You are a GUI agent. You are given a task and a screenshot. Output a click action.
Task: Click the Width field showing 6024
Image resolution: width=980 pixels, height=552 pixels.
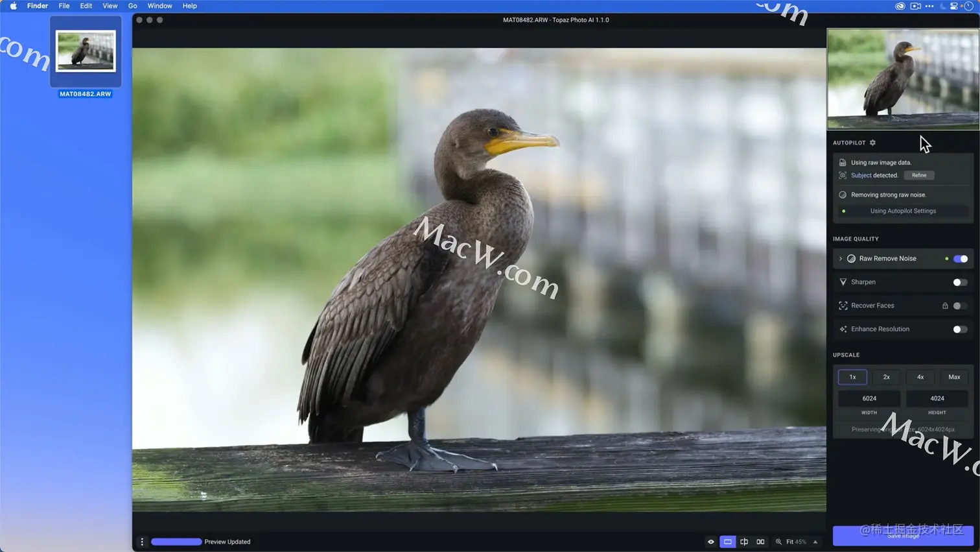coord(869,398)
